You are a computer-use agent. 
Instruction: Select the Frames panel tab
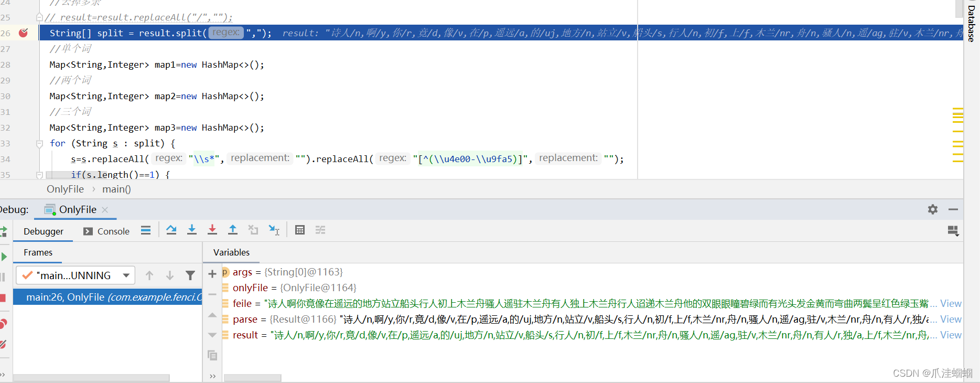click(38, 252)
